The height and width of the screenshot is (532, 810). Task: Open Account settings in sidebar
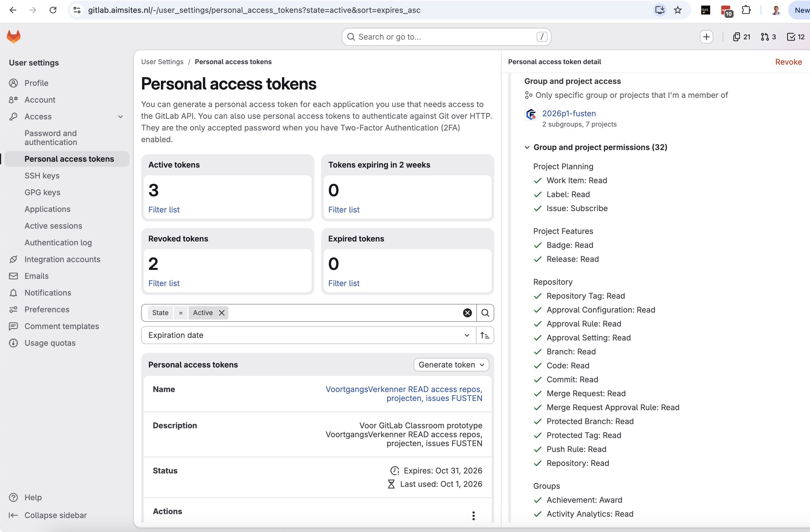tap(40, 100)
